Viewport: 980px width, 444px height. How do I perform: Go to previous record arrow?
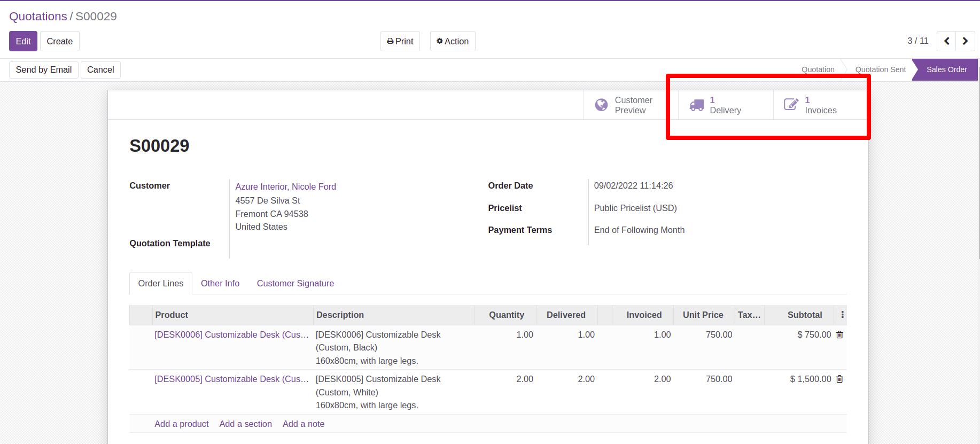click(946, 41)
